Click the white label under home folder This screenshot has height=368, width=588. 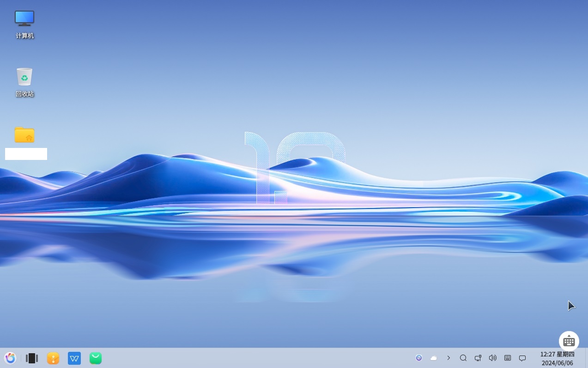point(26,154)
